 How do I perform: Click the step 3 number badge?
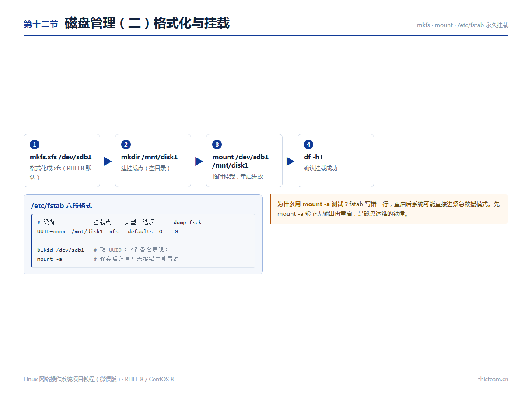(x=217, y=144)
